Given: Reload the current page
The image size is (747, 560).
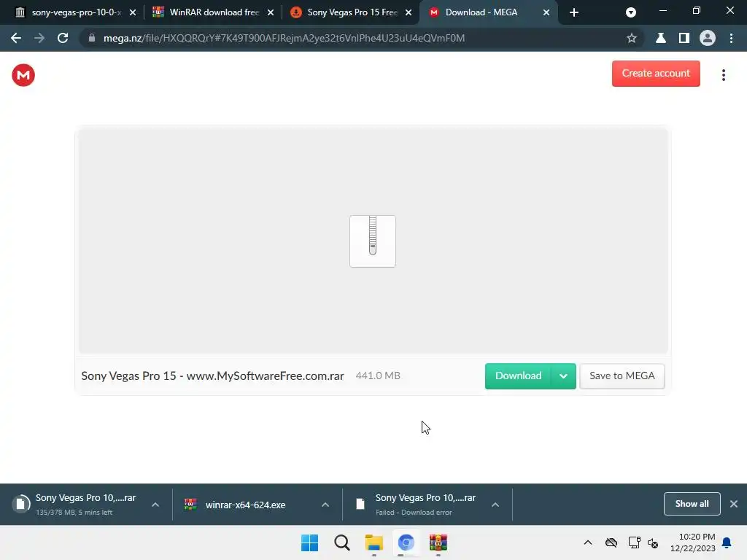Looking at the screenshot, I should click(x=63, y=38).
